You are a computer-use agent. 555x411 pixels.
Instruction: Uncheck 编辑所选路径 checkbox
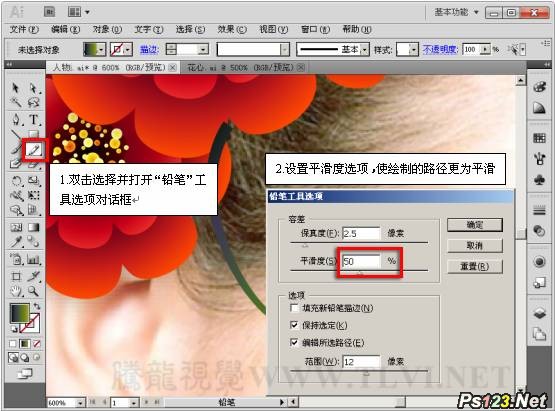294,342
